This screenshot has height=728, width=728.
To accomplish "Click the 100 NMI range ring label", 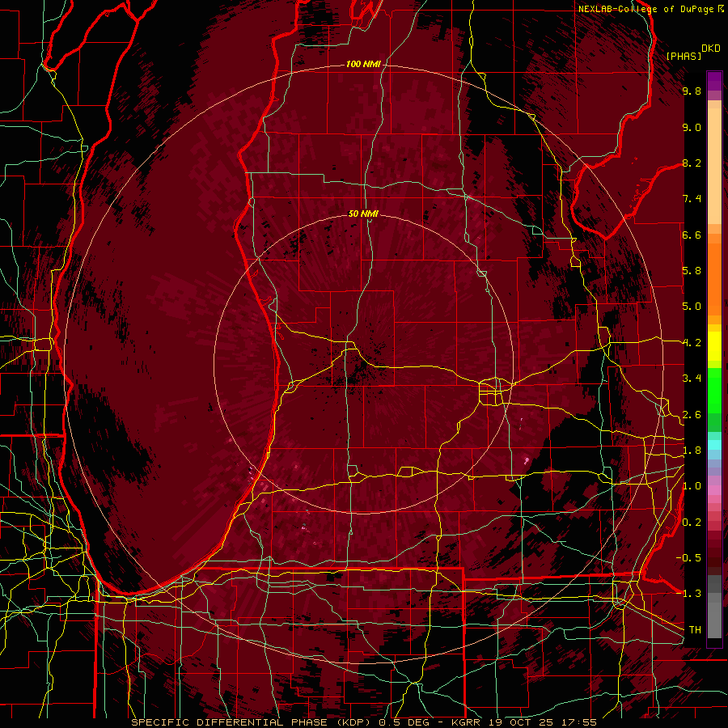I will pos(363,64).
